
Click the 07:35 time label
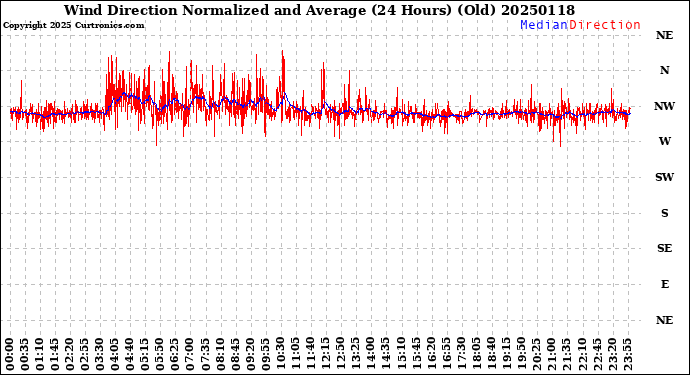(206, 354)
